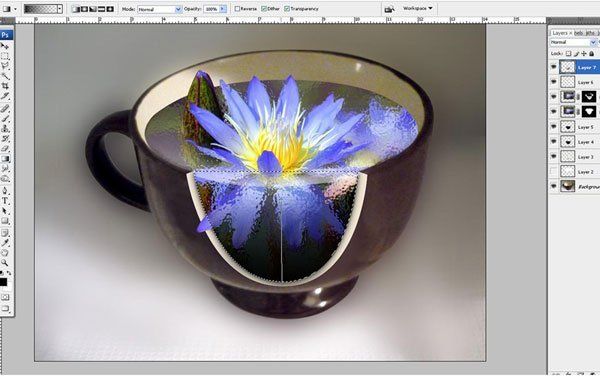Switch to the Layers tab
The width and height of the screenshot is (600, 376).
559,33
